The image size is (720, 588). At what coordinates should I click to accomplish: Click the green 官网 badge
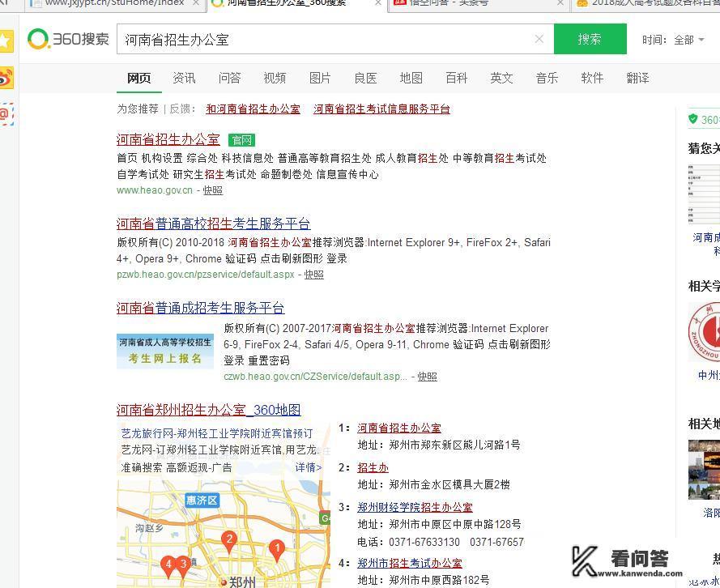click(241, 140)
